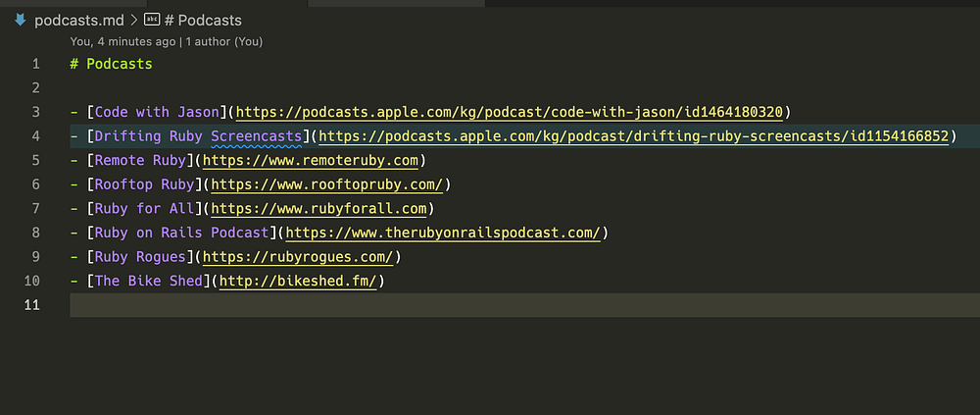Click the Remote Ruby link text
980x415 pixels.
(x=140, y=160)
